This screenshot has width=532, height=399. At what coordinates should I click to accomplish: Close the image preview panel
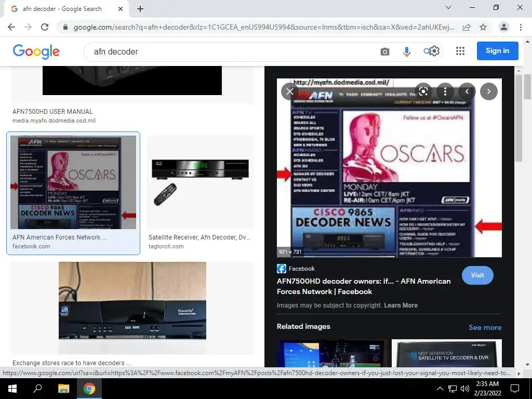tap(290, 91)
